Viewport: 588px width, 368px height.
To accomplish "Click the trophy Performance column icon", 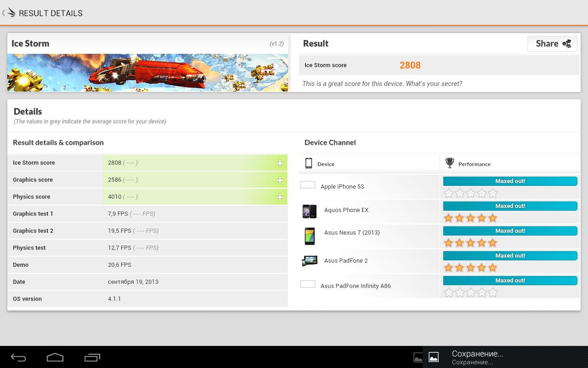I will point(450,163).
